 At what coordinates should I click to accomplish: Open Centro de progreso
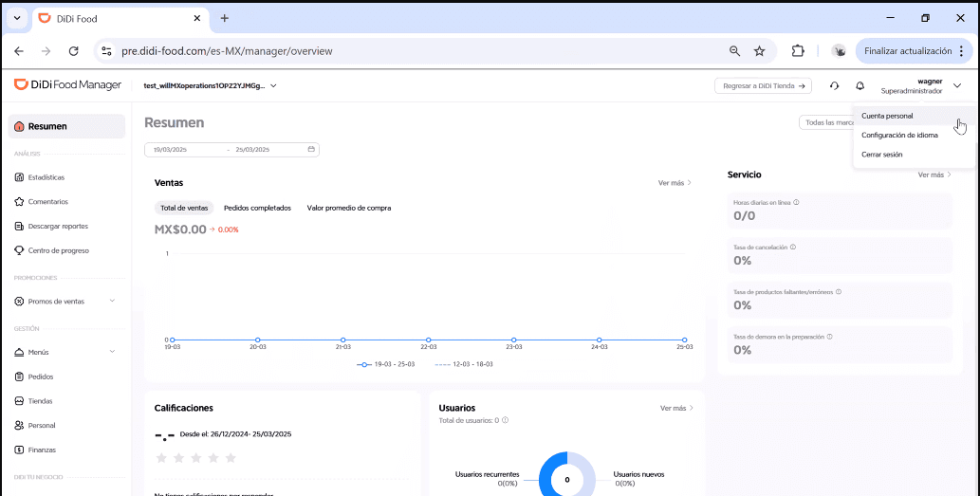click(58, 251)
